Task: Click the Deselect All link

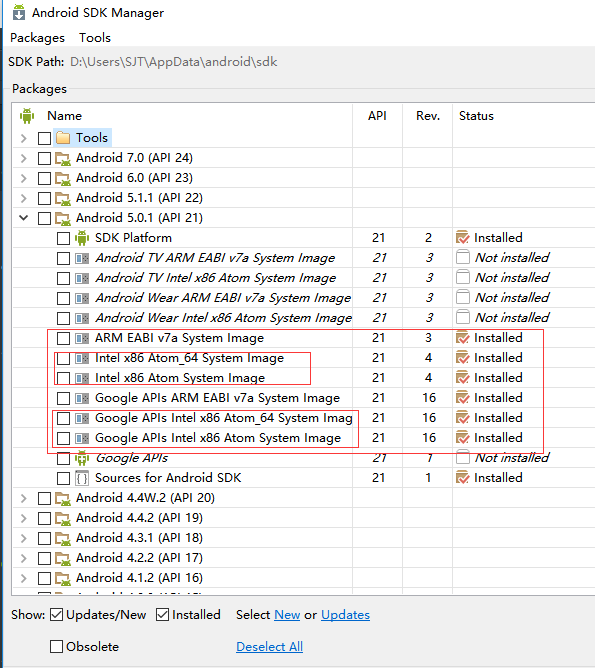Action: tap(270, 647)
